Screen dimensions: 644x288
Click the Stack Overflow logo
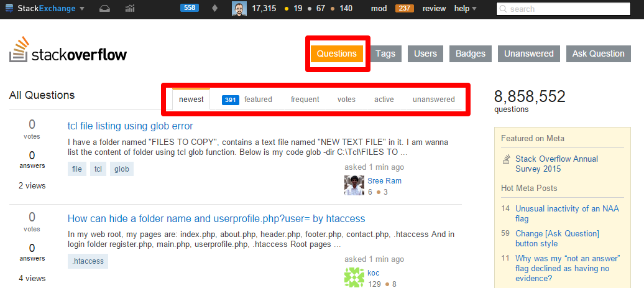68,50
